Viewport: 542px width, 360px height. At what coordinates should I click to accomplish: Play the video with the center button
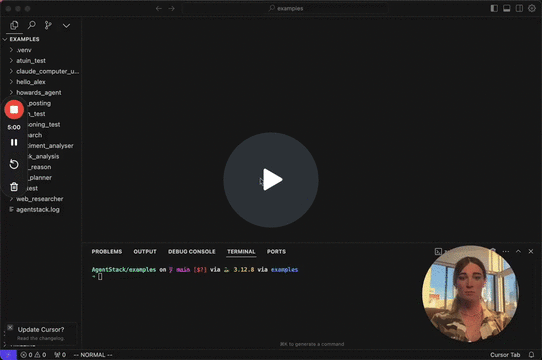(x=271, y=180)
